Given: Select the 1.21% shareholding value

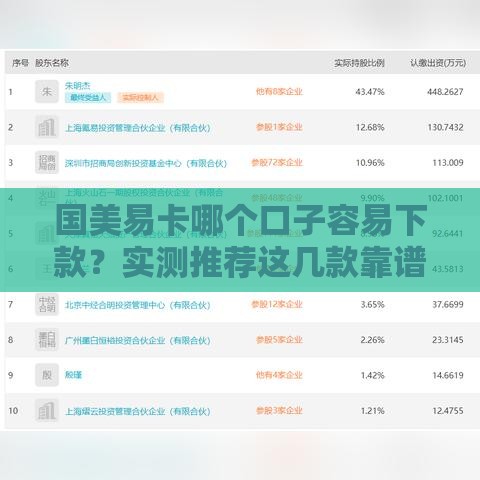Looking at the screenshot, I should (x=372, y=411).
